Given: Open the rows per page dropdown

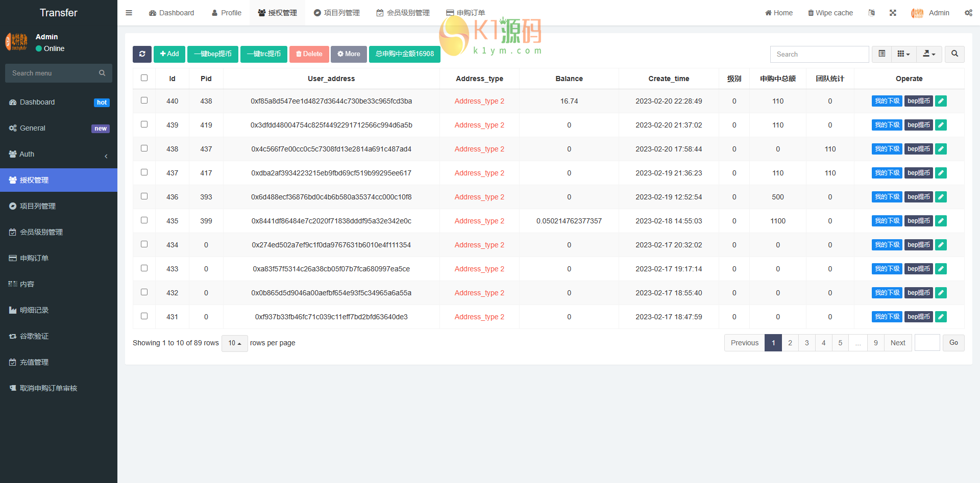Looking at the screenshot, I should [234, 343].
